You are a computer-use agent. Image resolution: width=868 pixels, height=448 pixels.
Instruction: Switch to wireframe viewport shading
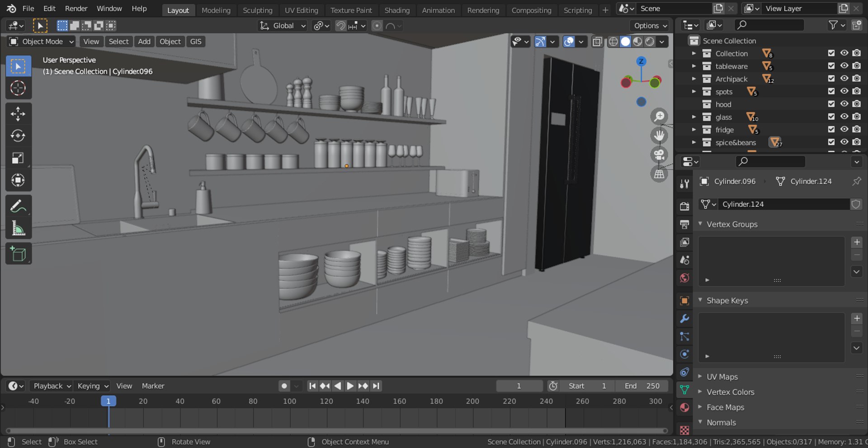pos(613,42)
